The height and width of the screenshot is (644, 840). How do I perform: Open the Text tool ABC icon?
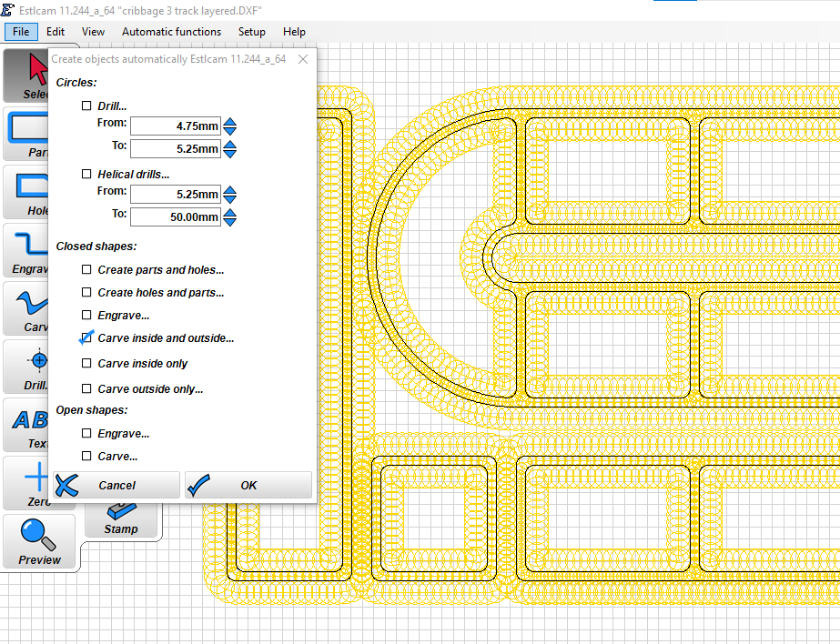click(25, 425)
